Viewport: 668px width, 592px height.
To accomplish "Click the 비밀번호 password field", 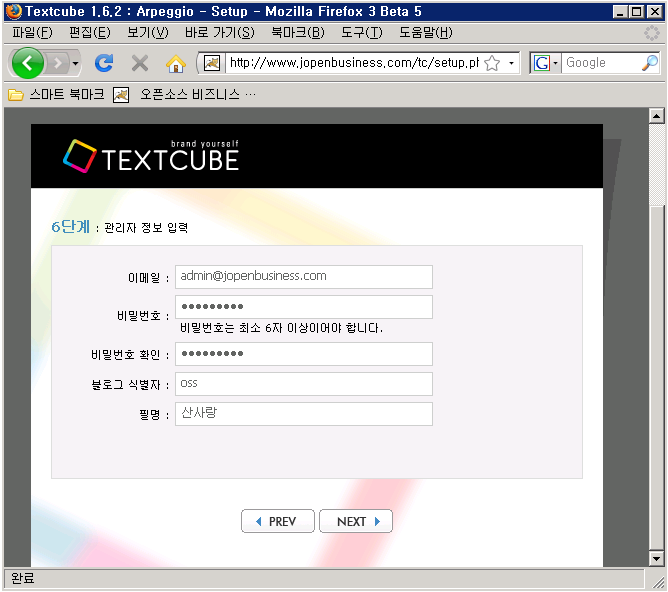I will [x=304, y=307].
